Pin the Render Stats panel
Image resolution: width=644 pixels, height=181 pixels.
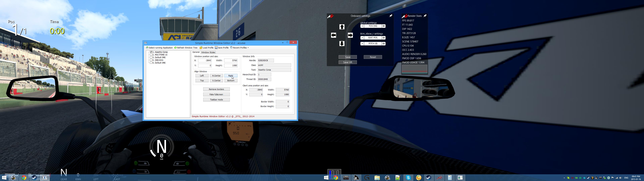pos(425,16)
